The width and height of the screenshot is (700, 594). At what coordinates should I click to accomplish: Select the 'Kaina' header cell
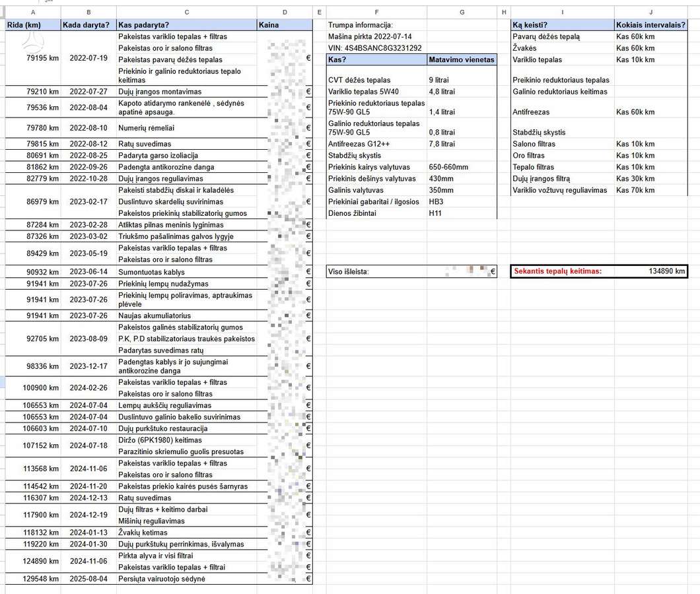pyautogui.click(x=285, y=25)
